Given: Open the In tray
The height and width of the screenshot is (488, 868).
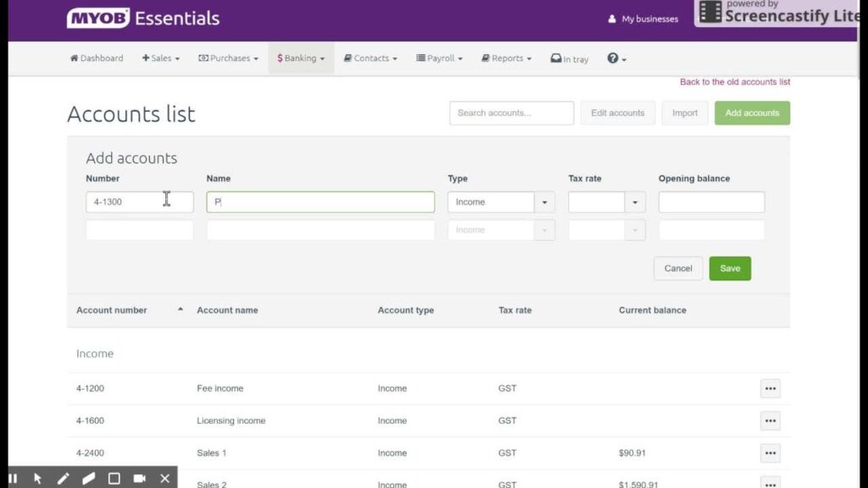Looking at the screenshot, I should [x=569, y=58].
